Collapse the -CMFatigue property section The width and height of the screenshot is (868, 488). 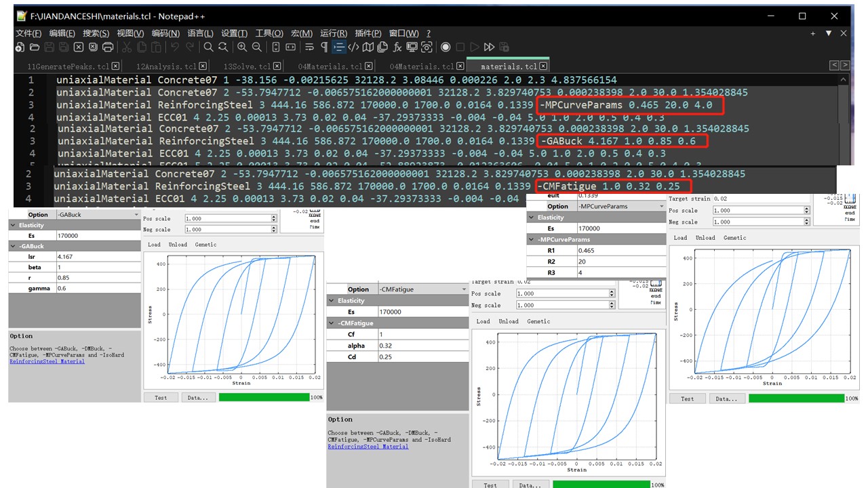click(331, 323)
